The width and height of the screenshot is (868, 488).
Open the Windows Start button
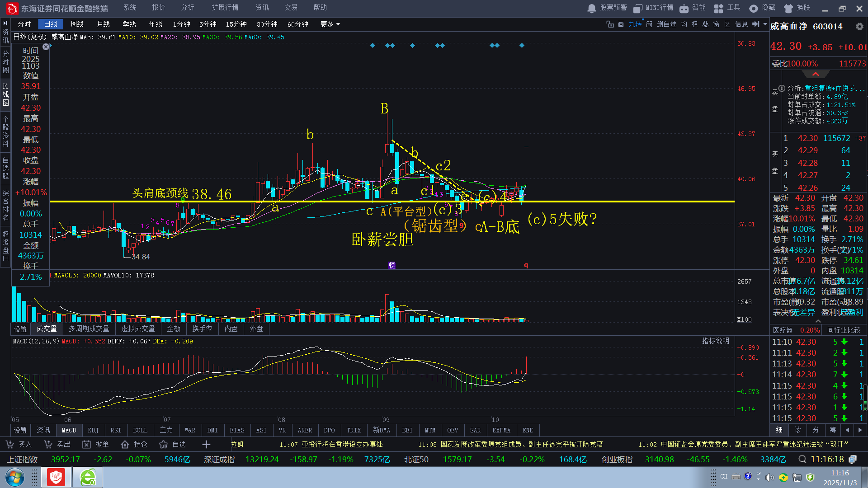(x=14, y=478)
